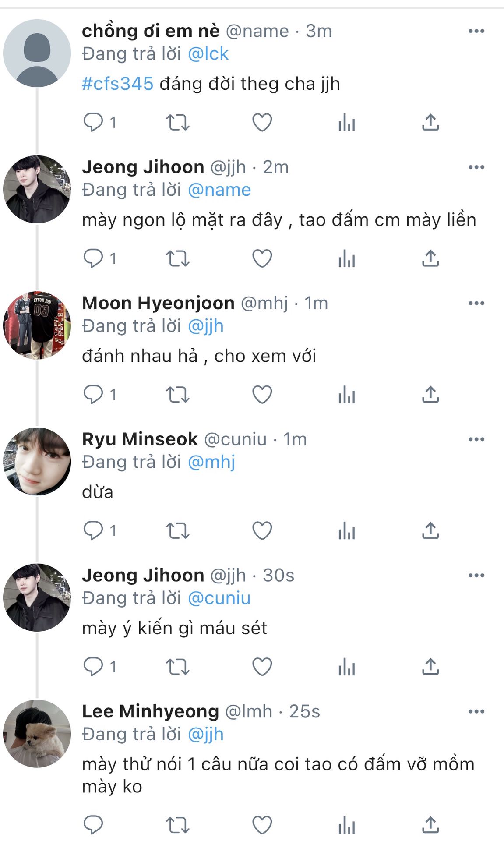
Task: Like Lee Minhyeong's tweet
Action: pos(262,825)
